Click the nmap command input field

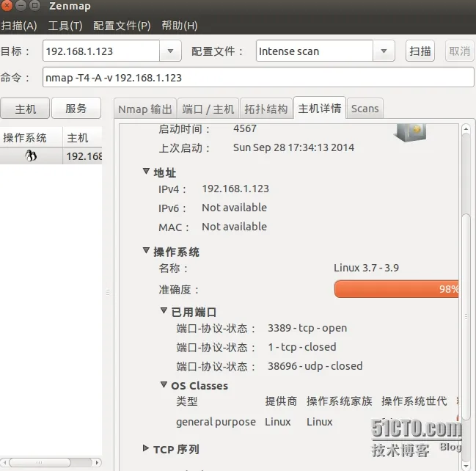(x=258, y=78)
